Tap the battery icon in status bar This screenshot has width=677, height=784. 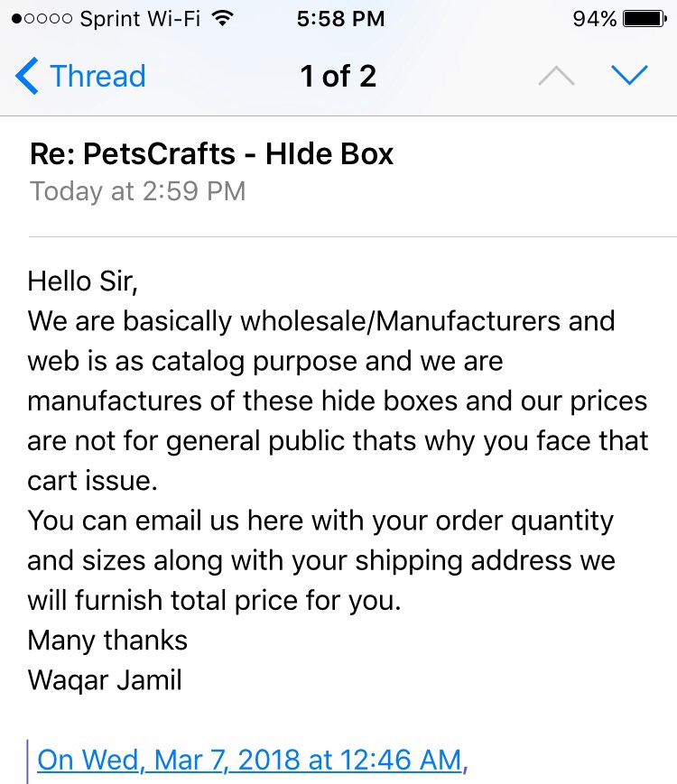(x=645, y=19)
